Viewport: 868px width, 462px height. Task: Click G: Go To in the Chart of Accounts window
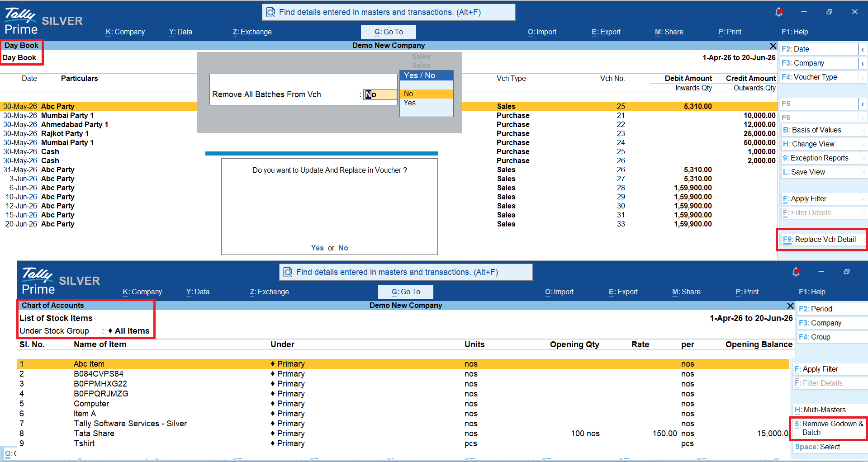pyautogui.click(x=406, y=292)
